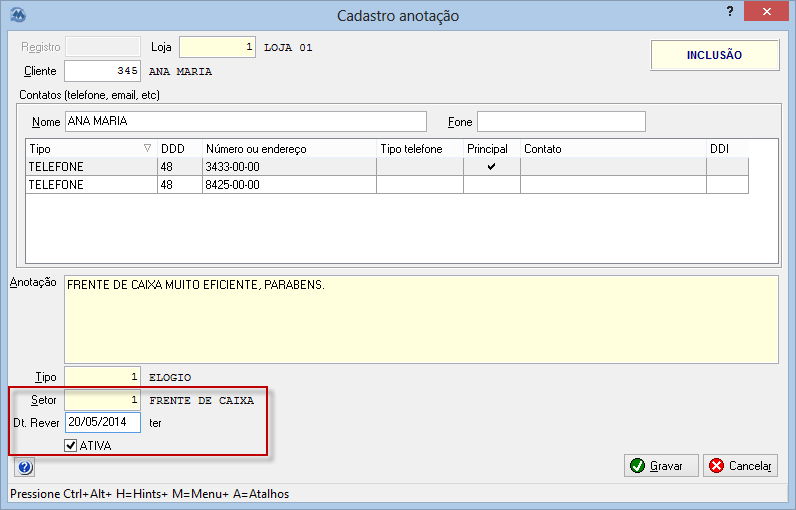The height and width of the screenshot is (510, 796).
Task: Click the empty Fone input field
Action: 561,121
